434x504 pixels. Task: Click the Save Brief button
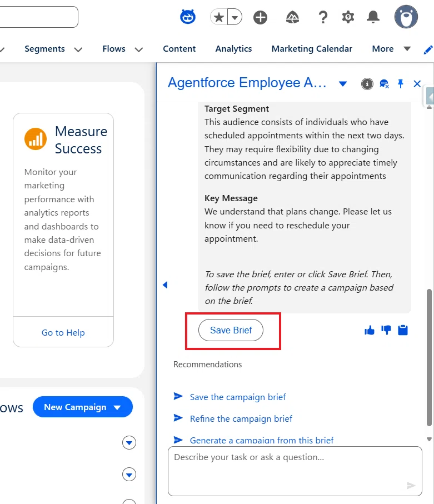pos(231,330)
